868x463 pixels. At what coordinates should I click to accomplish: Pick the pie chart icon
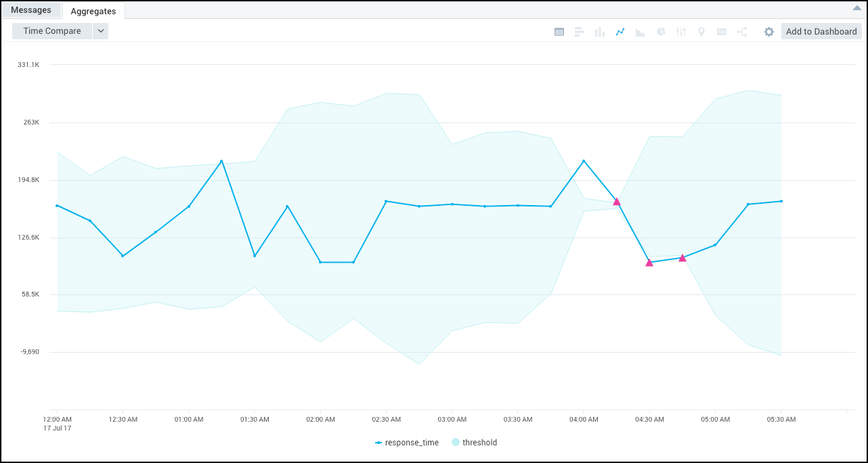tap(661, 32)
